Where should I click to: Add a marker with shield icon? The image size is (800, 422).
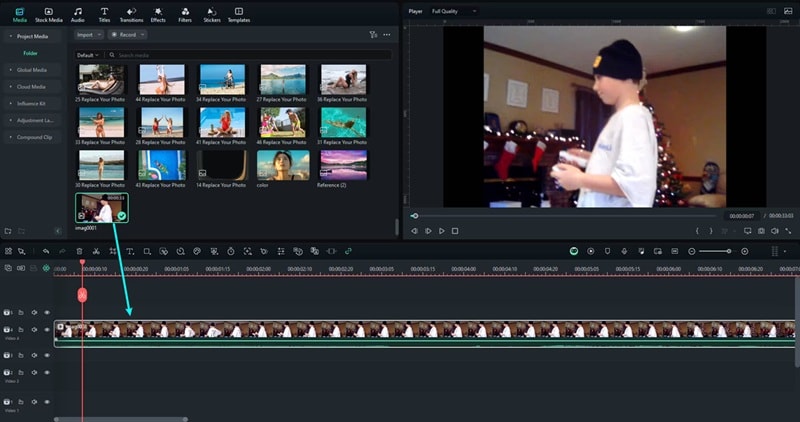[607, 251]
